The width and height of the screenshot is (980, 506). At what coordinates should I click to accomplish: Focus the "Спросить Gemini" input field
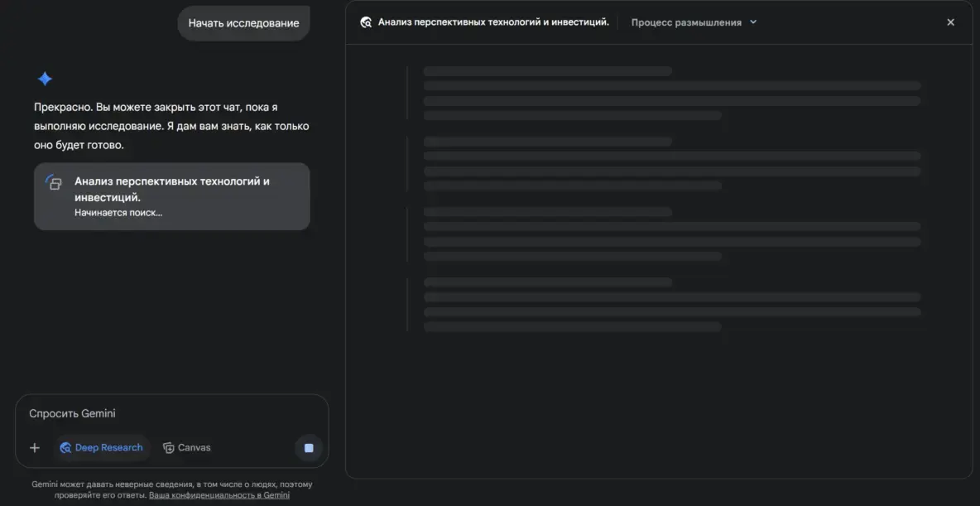tap(166, 413)
